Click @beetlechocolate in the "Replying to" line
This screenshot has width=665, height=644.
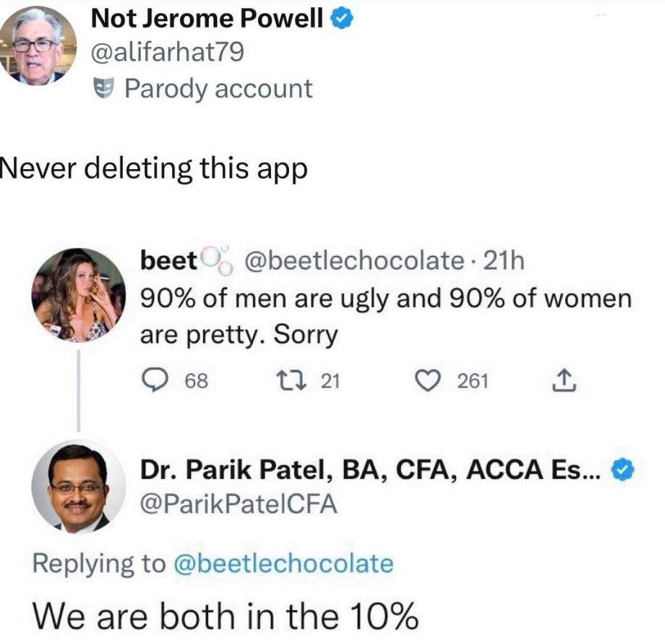point(284,563)
